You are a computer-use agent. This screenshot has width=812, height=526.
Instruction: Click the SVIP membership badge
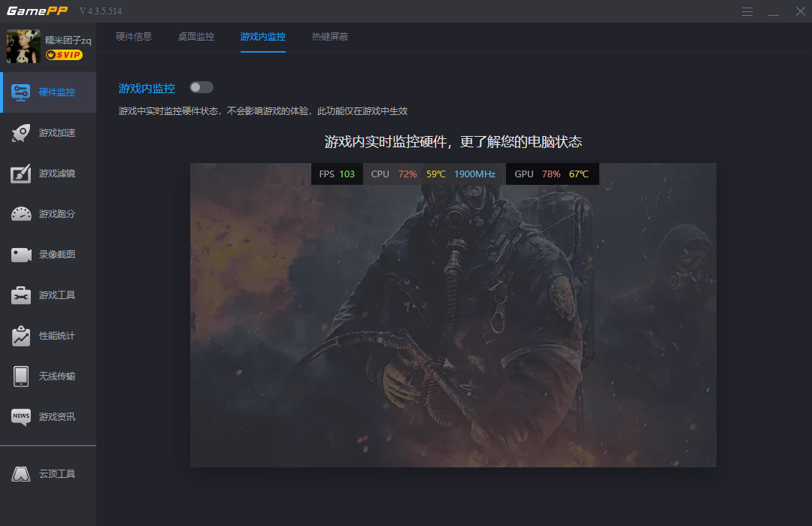pyautogui.click(x=64, y=54)
